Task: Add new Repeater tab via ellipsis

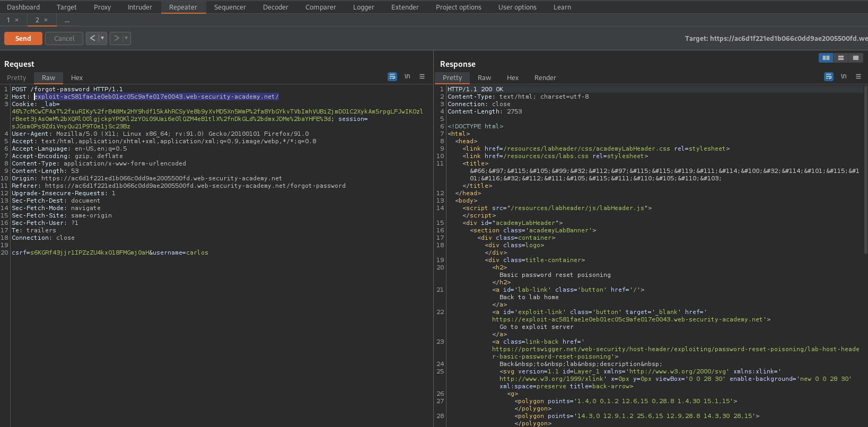Action: 67,20
